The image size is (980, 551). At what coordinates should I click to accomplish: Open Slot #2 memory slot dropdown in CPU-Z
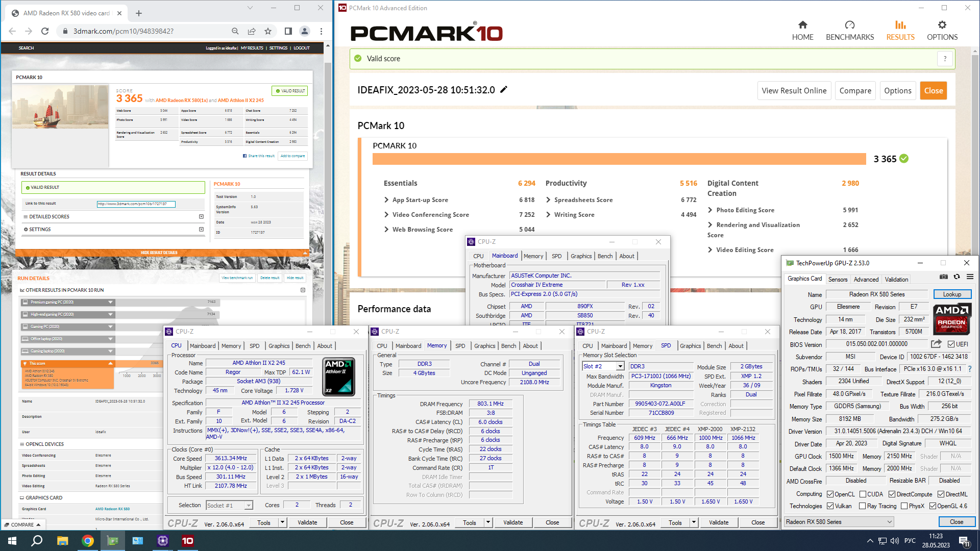[603, 366]
